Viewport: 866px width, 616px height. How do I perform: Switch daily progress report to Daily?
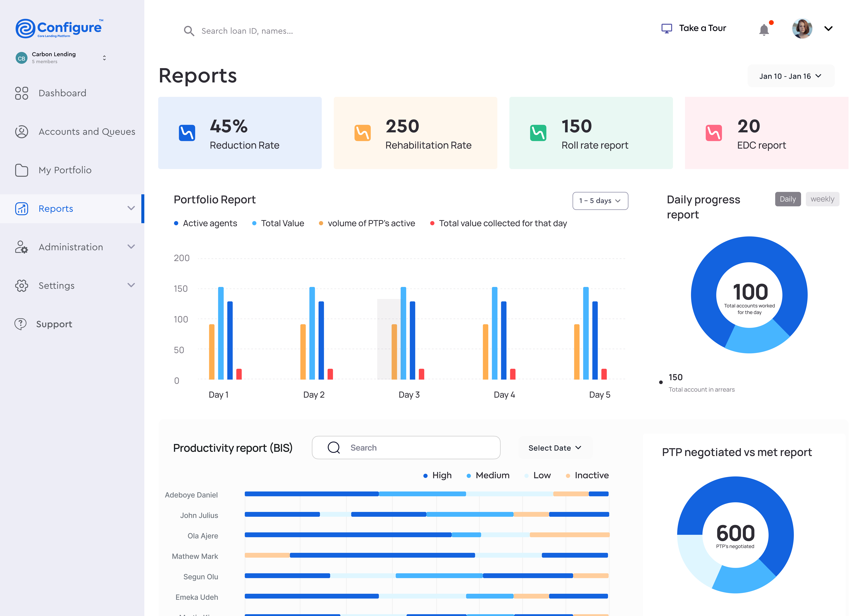[788, 199]
